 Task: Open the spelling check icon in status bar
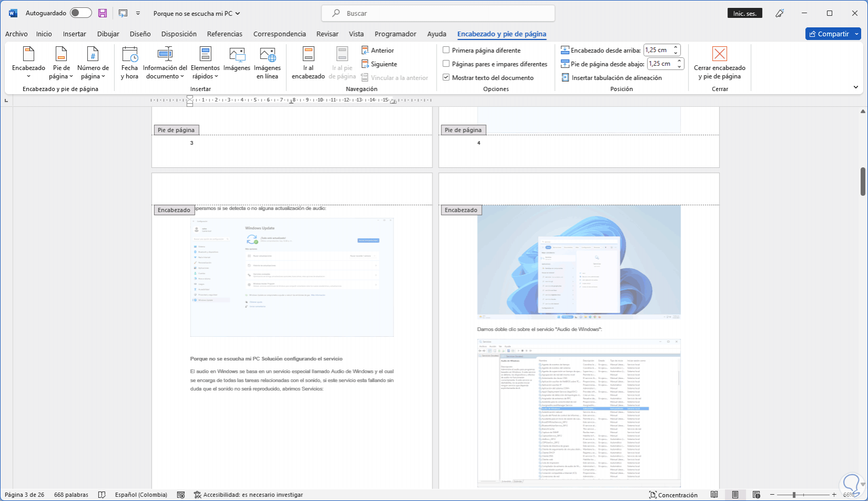point(102,495)
